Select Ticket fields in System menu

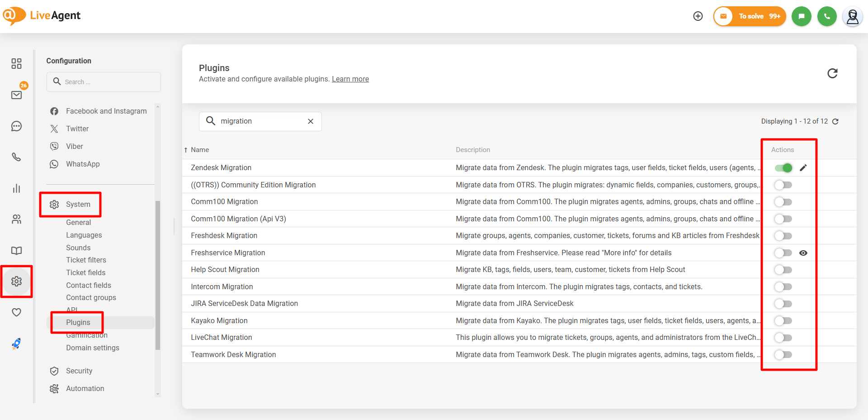pyautogui.click(x=86, y=272)
